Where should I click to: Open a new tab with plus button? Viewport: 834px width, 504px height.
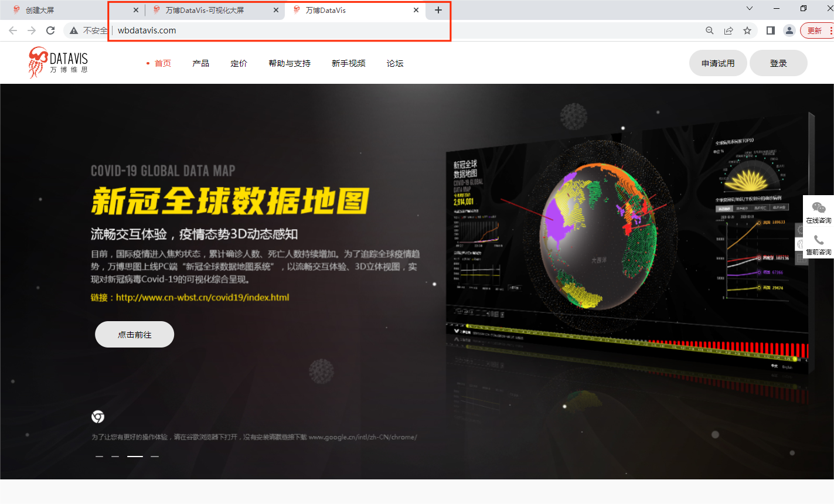click(x=438, y=10)
